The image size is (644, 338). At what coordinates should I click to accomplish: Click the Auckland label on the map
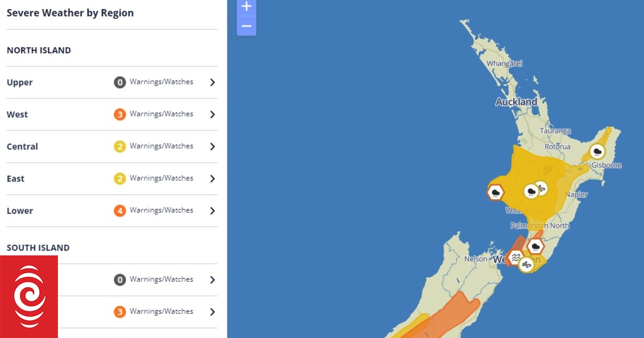click(x=517, y=101)
